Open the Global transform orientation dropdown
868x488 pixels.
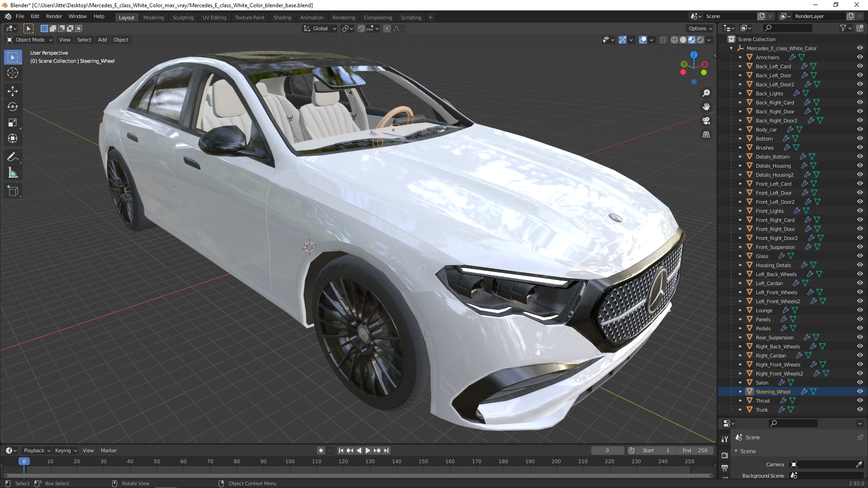(x=320, y=28)
